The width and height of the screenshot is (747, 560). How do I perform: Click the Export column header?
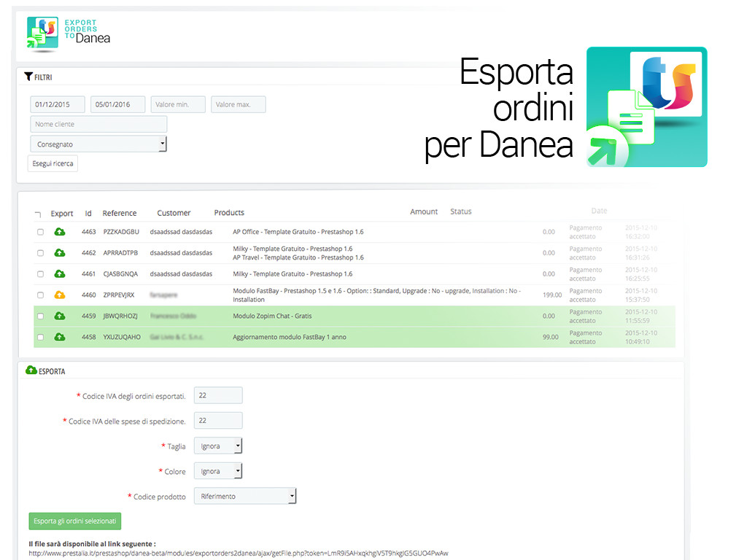62,214
